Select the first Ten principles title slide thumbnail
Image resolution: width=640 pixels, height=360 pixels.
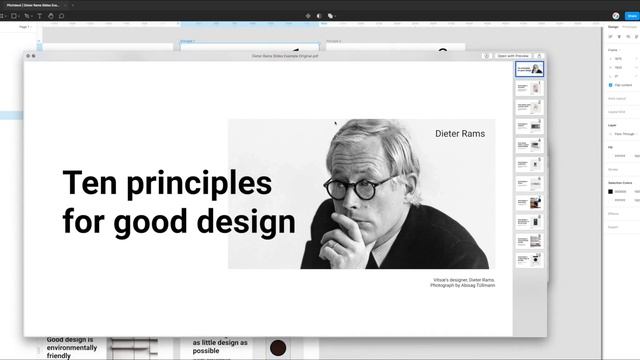click(529, 69)
